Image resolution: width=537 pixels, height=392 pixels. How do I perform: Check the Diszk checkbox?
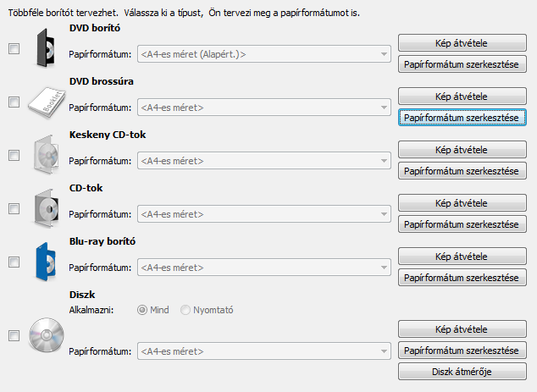point(14,336)
